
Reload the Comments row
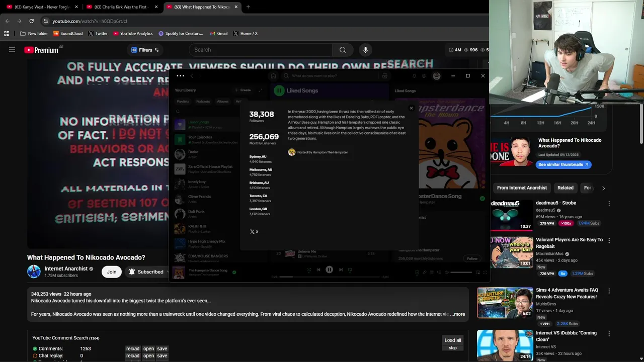pos(133,348)
